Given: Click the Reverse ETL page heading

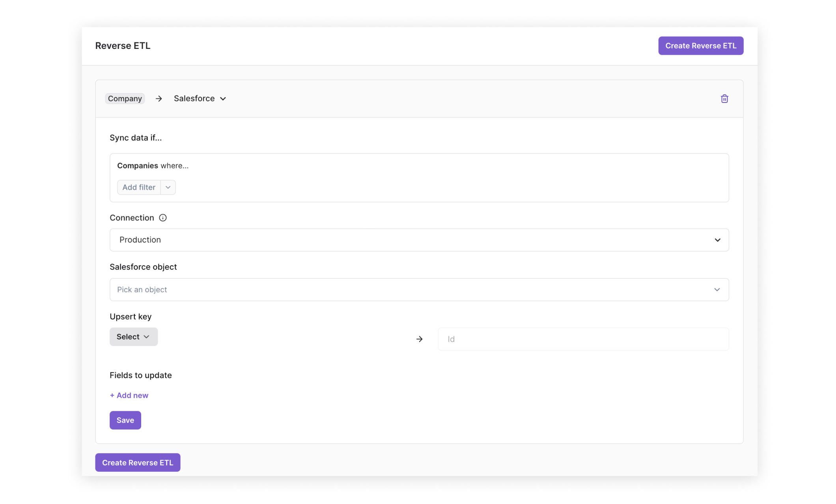Looking at the screenshot, I should click(123, 46).
